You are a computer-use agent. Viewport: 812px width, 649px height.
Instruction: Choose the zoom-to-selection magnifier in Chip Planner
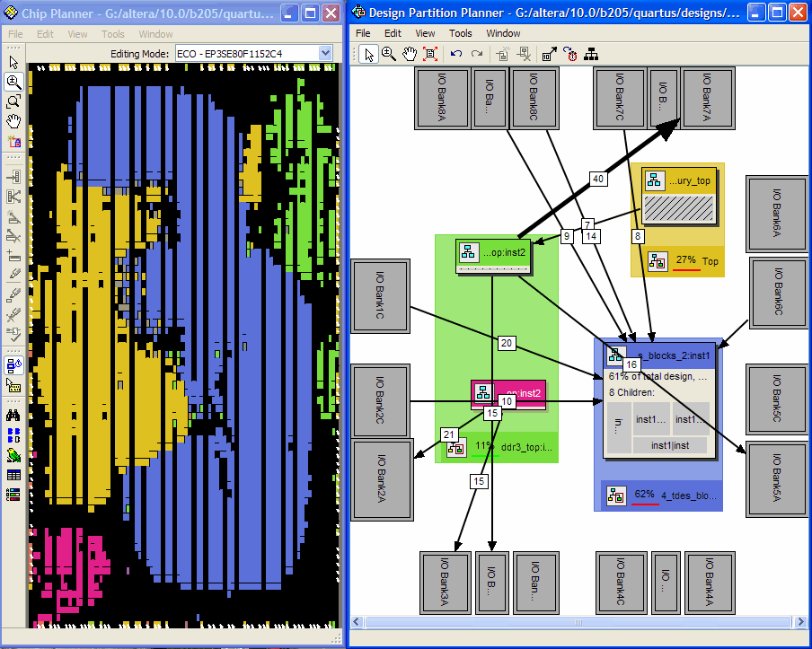pos(13,101)
